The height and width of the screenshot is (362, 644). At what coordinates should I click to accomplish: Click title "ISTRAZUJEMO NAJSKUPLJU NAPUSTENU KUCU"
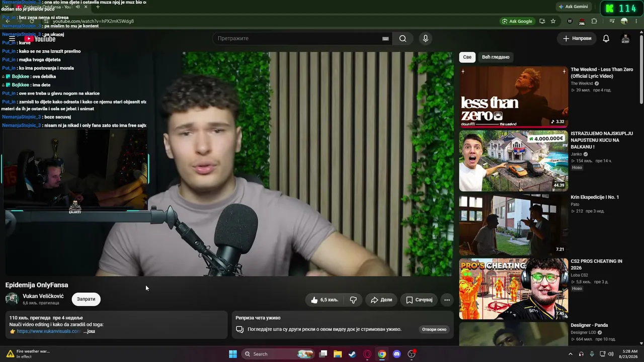coord(602,140)
